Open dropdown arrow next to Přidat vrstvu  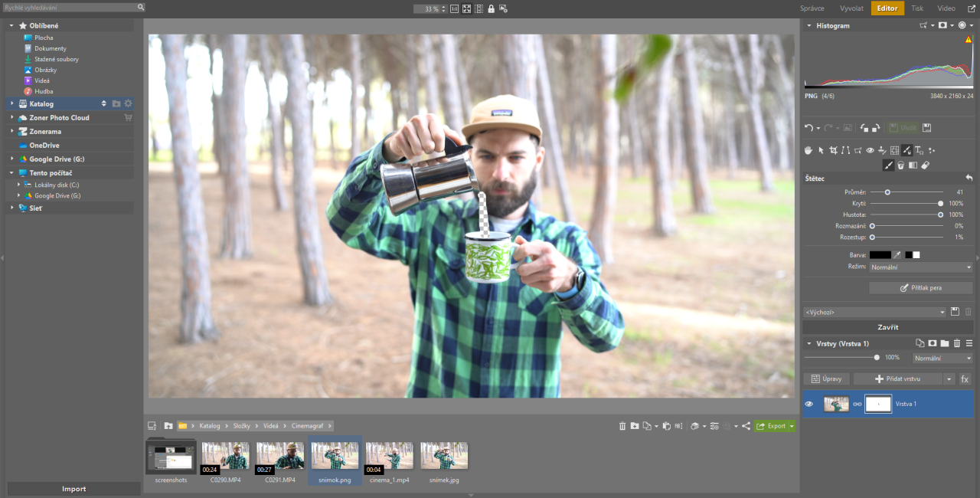pos(949,379)
